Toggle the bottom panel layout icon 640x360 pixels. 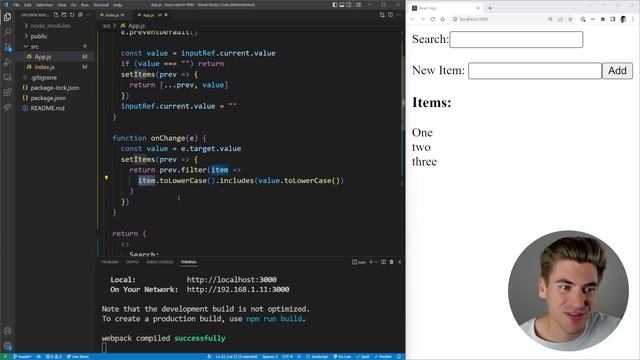pos(342,4)
